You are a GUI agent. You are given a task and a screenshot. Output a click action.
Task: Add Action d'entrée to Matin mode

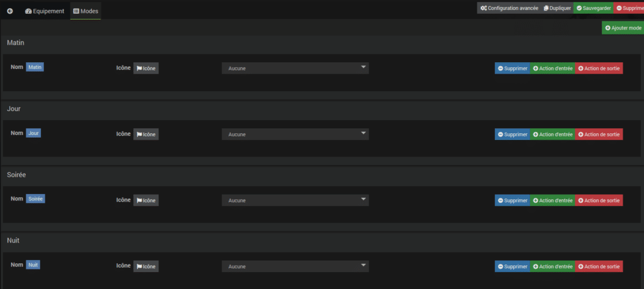point(553,68)
